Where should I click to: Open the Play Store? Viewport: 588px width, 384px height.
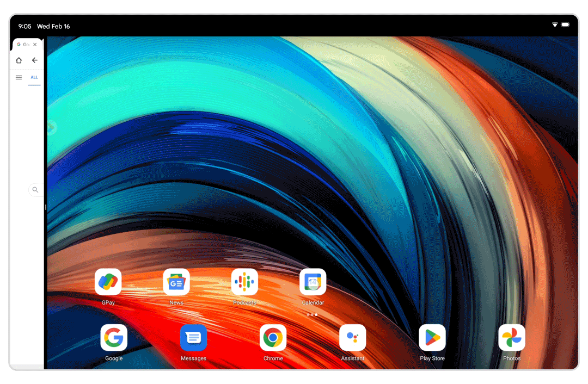pos(432,338)
